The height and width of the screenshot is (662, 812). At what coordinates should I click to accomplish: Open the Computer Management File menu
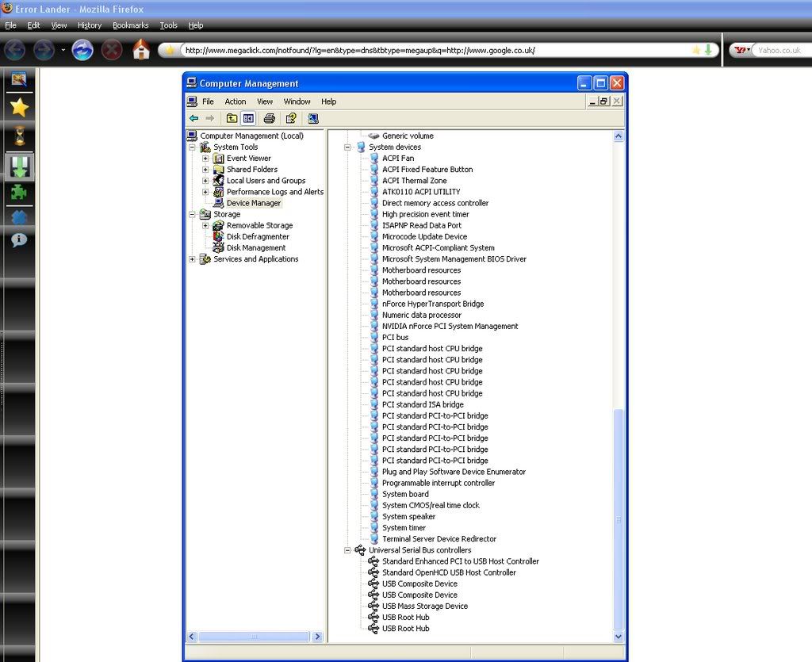[x=208, y=101]
